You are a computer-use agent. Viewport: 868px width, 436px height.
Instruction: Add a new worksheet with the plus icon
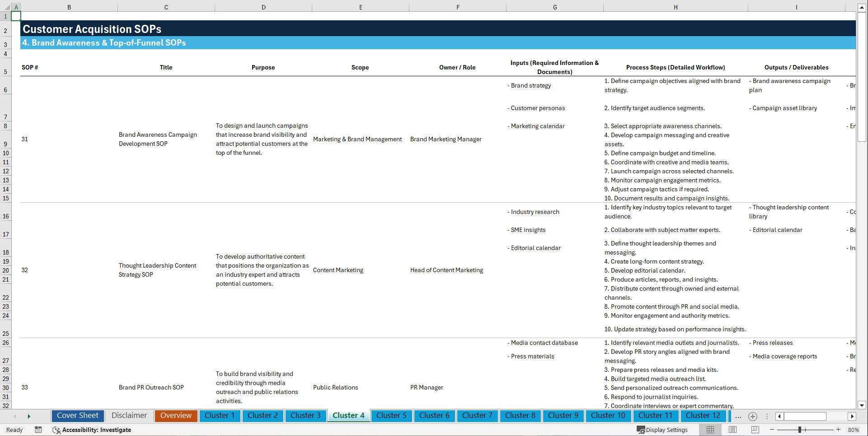pyautogui.click(x=753, y=416)
